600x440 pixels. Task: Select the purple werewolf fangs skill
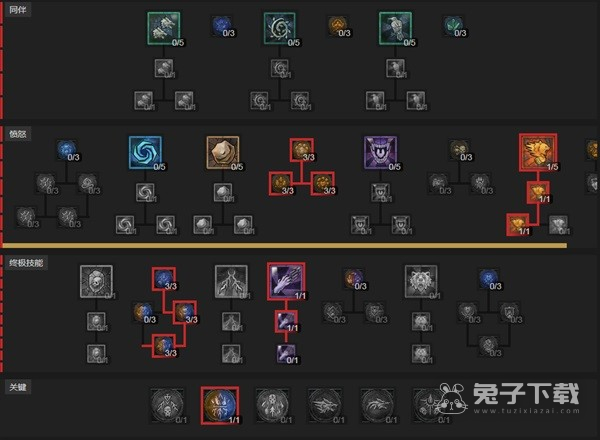click(380, 152)
